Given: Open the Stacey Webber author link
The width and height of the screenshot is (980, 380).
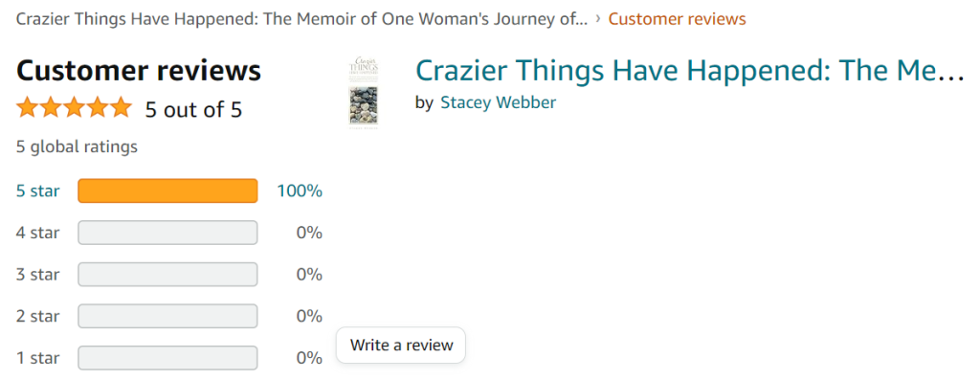Looking at the screenshot, I should point(498,102).
